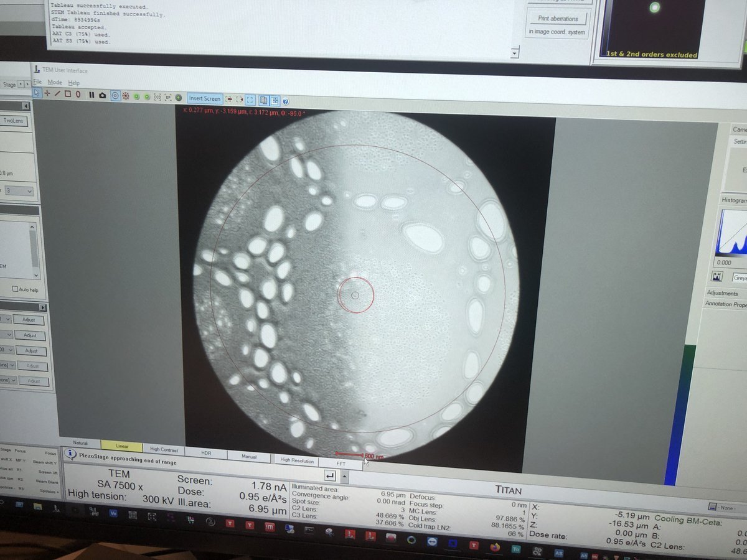Viewport: 747px width, 560px height.
Task: Select the arrow pointer tool in toolbar
Action: click(x=37, y=93)
